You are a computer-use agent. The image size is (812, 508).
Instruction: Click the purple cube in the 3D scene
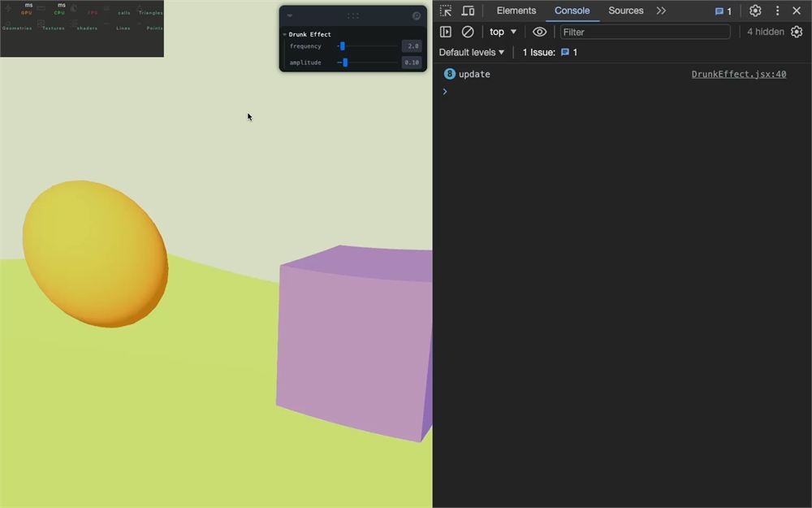[354, 343]
